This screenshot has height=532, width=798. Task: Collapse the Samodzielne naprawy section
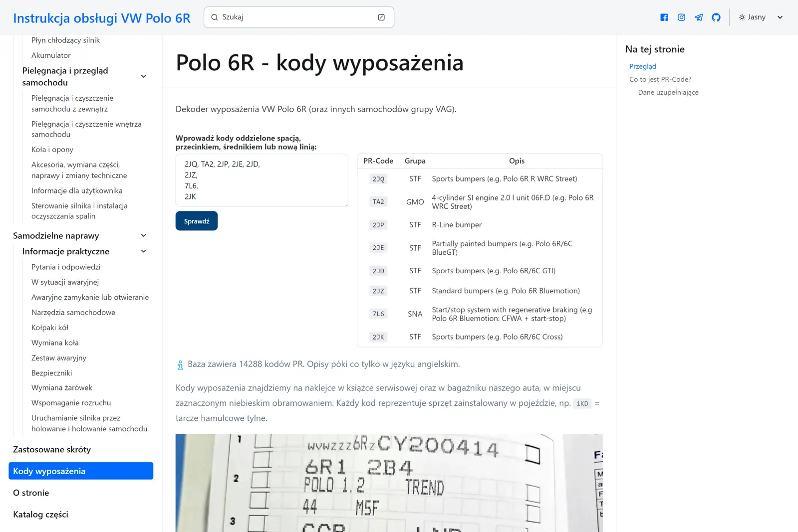point(143,235)
